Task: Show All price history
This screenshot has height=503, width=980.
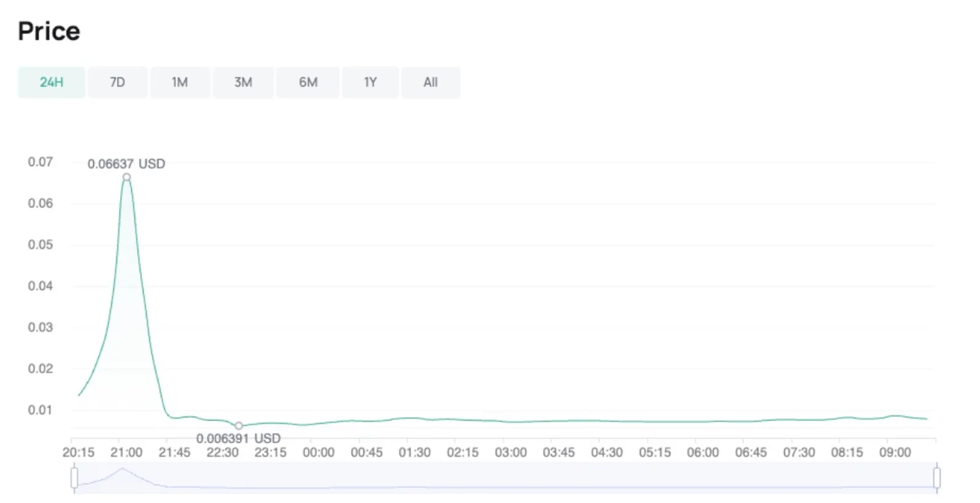Action: [431, 82]
